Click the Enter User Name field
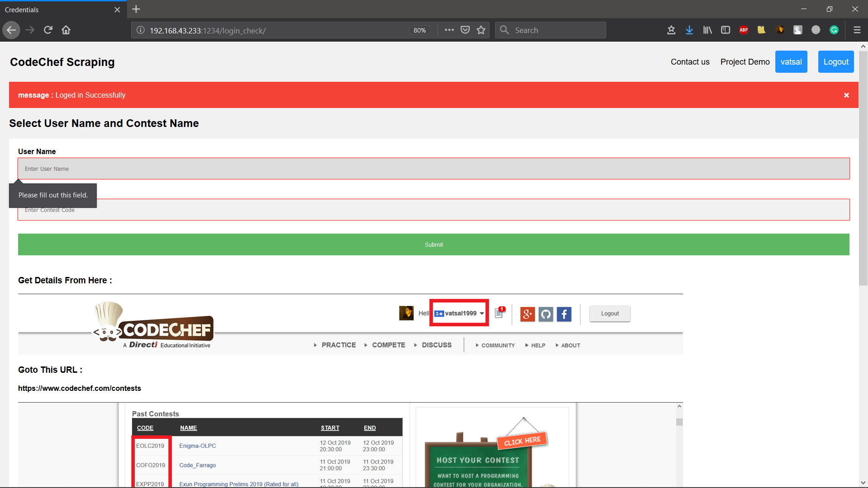 point(434,169)
